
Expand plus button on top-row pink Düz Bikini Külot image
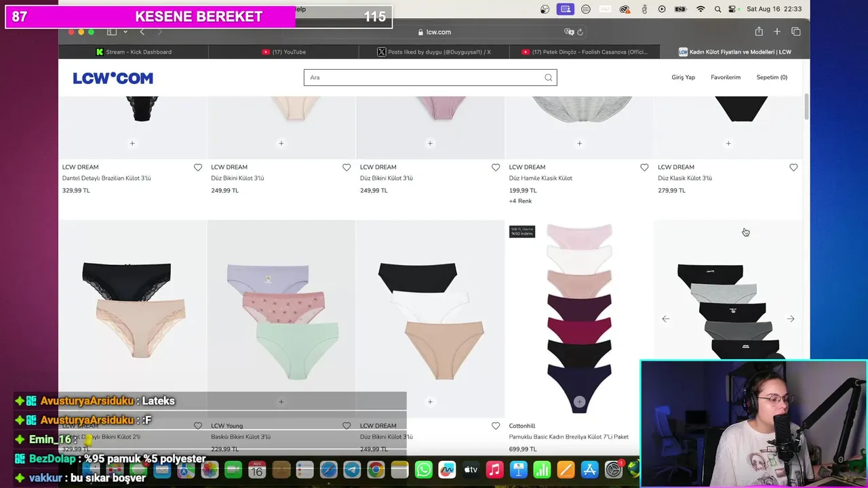pyautogui.click(x=281, y=143)
